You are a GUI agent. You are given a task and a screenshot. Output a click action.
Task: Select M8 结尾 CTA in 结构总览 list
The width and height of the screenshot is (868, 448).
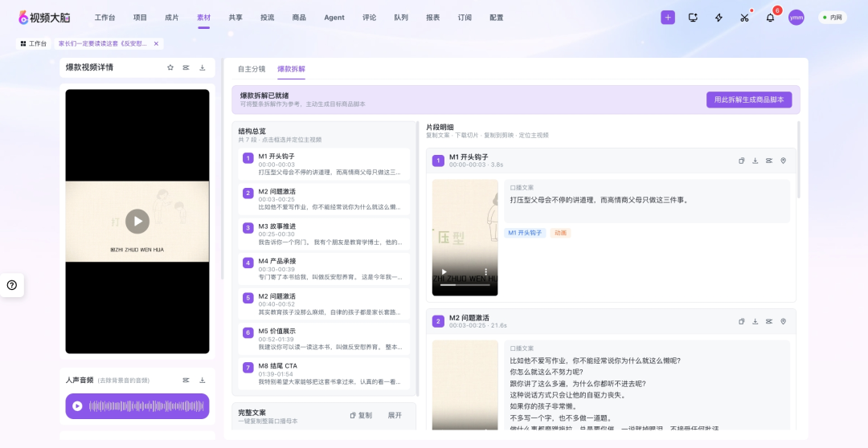pos(324,373)
